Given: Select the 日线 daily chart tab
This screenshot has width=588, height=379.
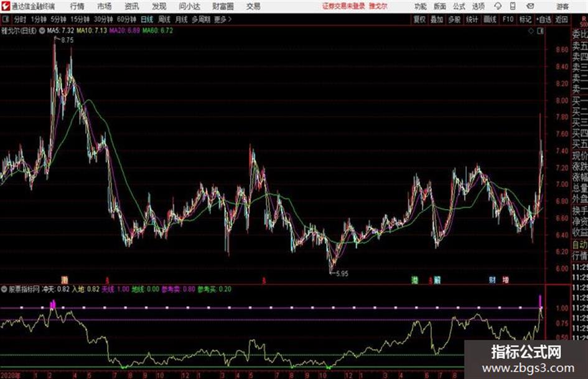Looking at the screenshot, I should 147,19.
